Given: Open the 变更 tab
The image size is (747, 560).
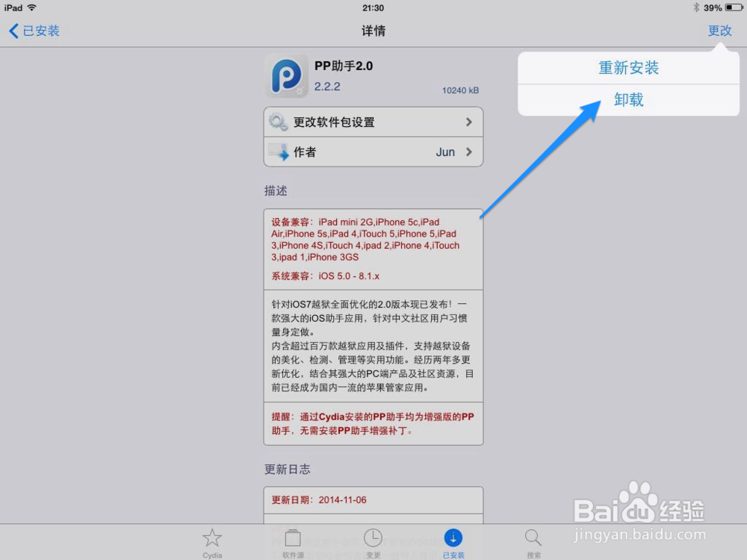Looking at the screenshot, I should point(373,543).
